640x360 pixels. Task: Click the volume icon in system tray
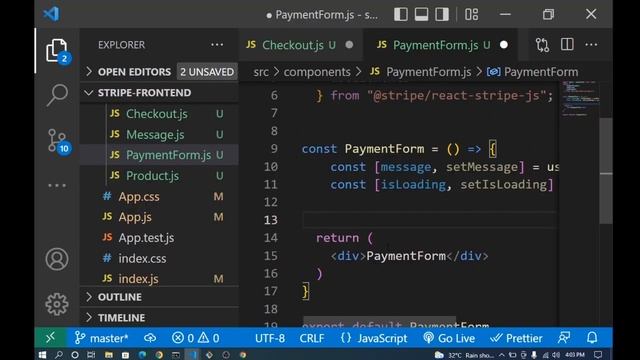[x=556, y=355]
